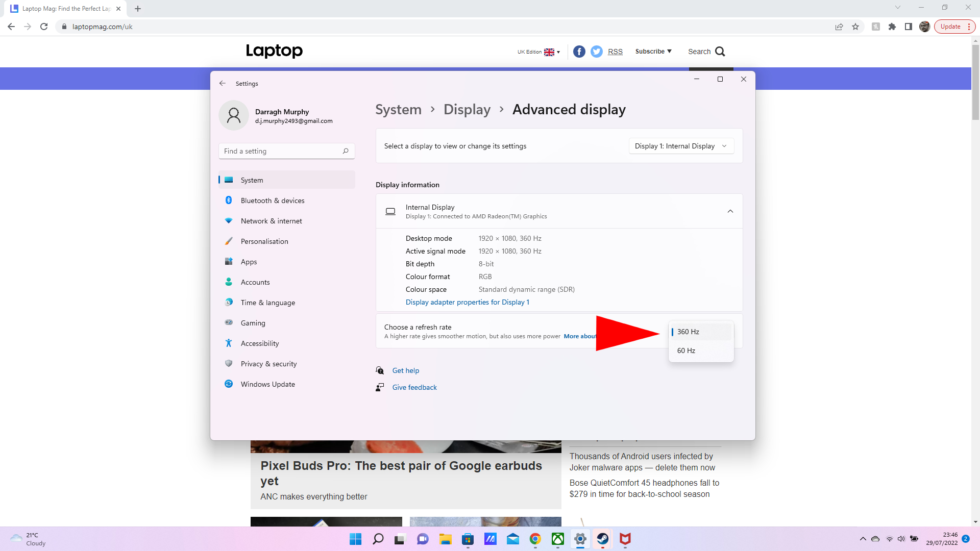Select 60 Hz refresh rate option
980x551 pixels.
coord(701,350)
